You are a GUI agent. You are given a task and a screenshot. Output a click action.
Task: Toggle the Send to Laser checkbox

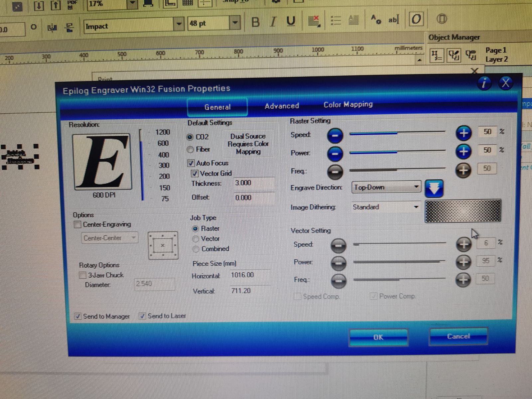142,316
